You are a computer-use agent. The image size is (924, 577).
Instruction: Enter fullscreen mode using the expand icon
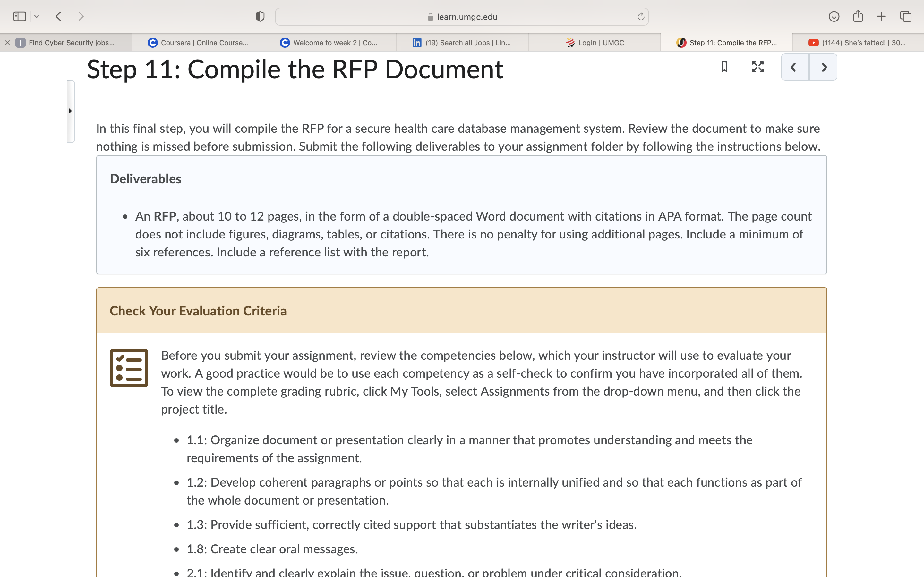click(x=757, y=67)
